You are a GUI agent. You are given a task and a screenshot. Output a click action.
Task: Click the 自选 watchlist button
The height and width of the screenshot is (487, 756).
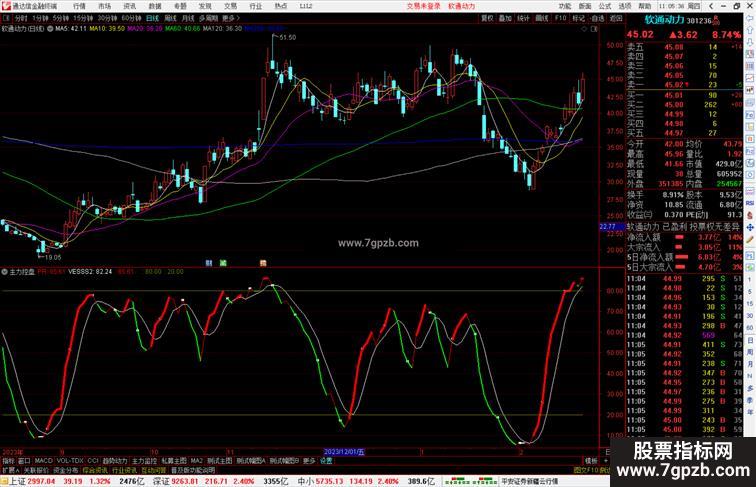click(597, 18)
